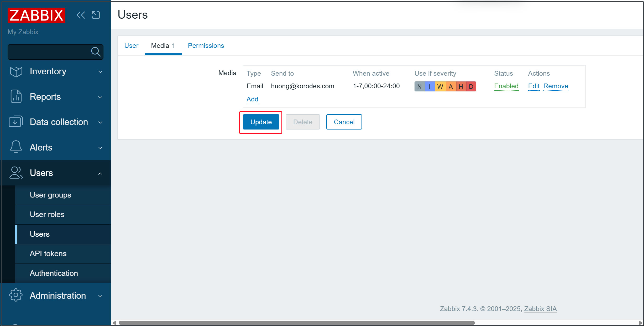Switch to the Permissions tab
The image size is (644, 326).
click(x=206, y=46)
